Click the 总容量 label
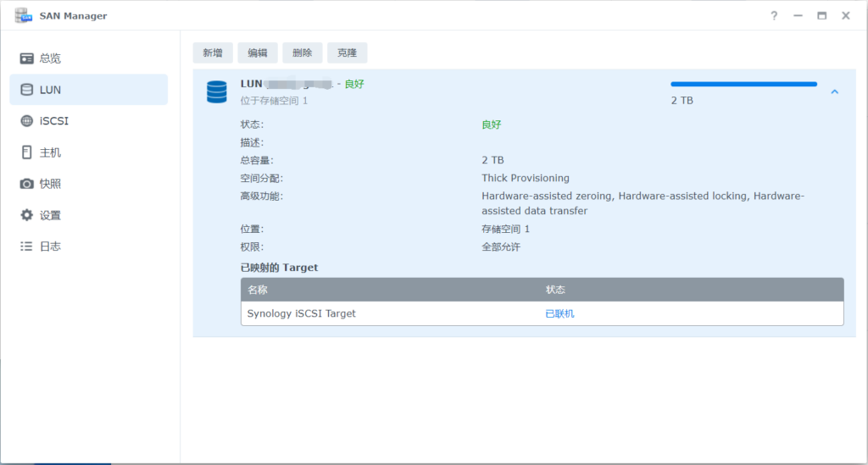 [x=257, y=160]
